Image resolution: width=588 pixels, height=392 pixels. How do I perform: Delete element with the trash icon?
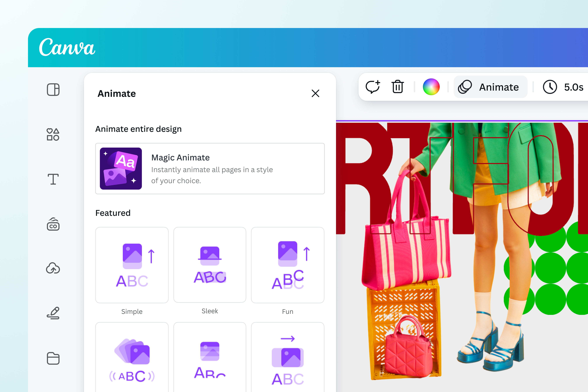click(398, 87)
